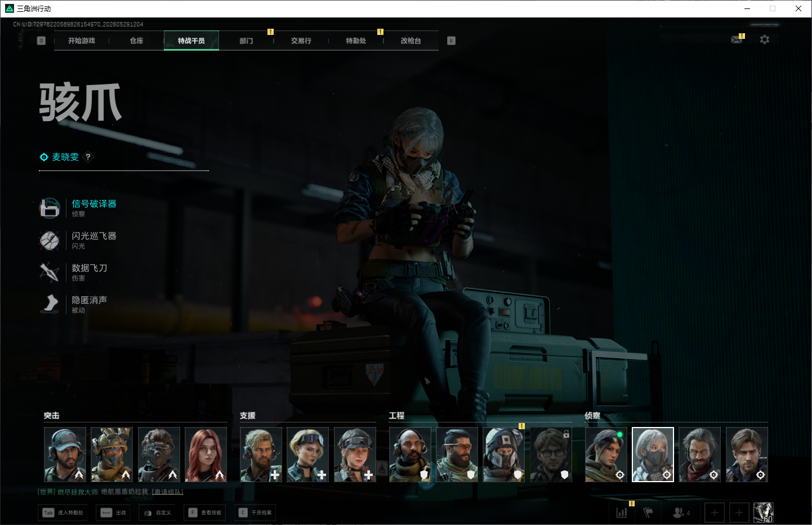
Task: Open the mail envelope icon
Action: 737,39
